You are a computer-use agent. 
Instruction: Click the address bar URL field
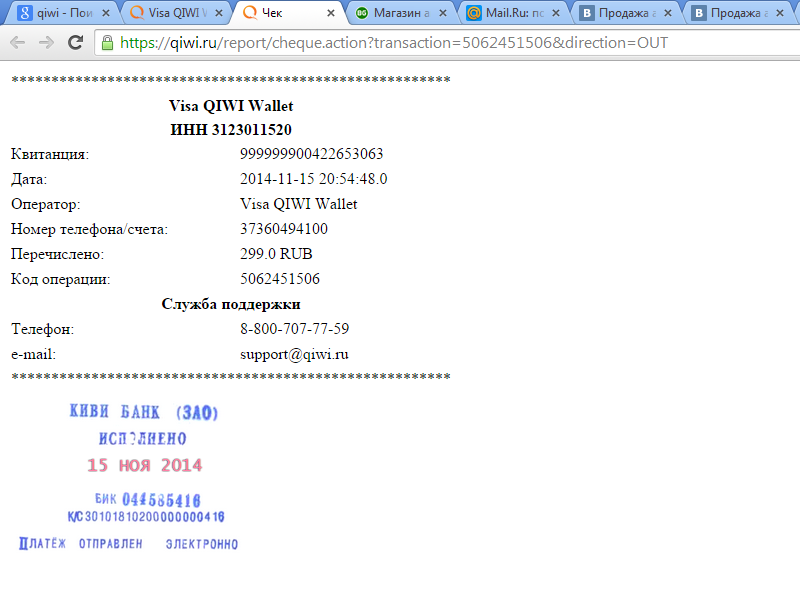tap(449, 43)
